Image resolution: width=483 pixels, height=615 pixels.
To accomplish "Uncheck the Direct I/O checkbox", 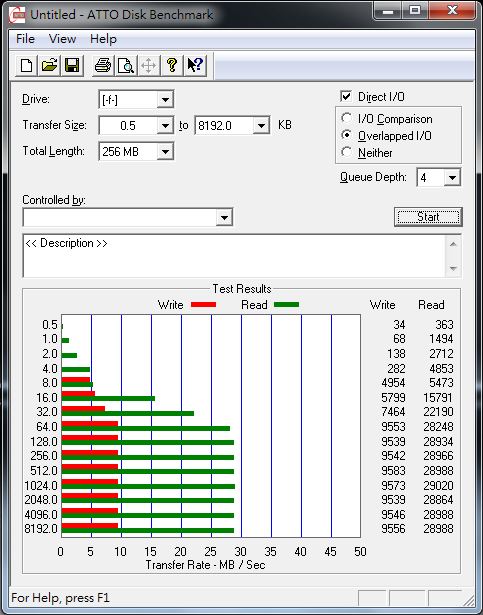I will point(346,96).
